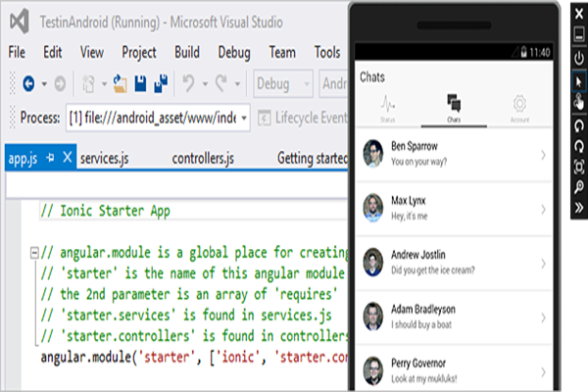The image size is (588, 392).
Task: Click the emulator rotate right icon
Action: coord(579,146)
